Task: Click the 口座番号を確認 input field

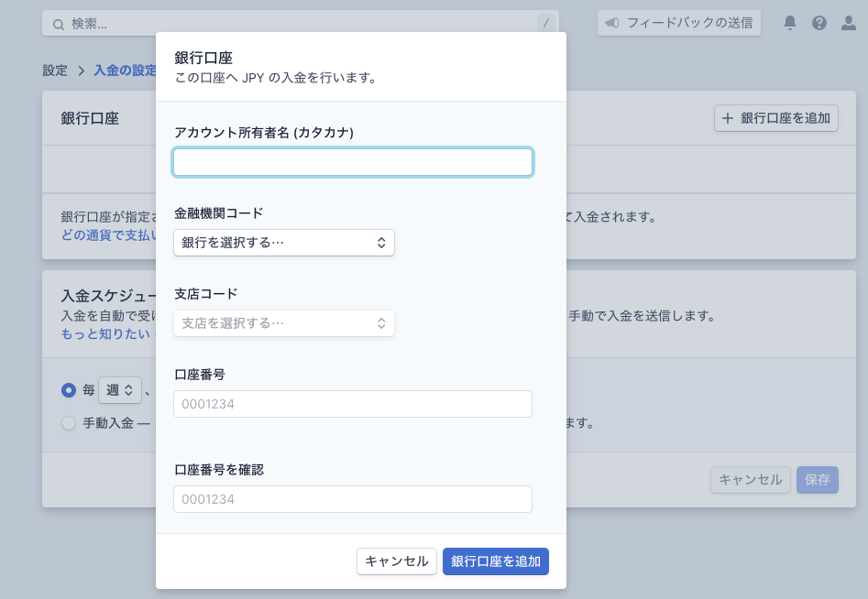Action: click(352, 499)
